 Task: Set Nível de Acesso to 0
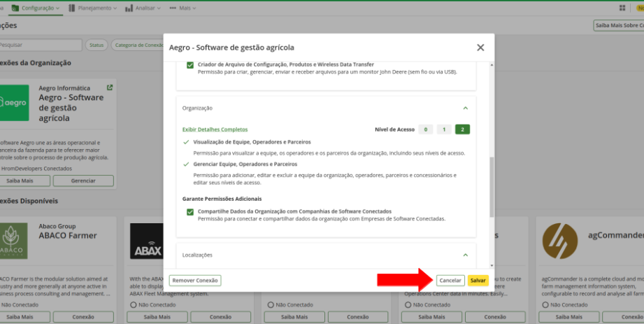(425, 129)
